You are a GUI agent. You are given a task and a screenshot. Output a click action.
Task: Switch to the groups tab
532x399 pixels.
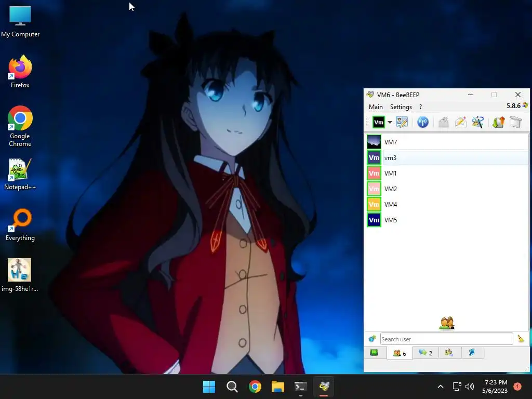click(449, 353)
